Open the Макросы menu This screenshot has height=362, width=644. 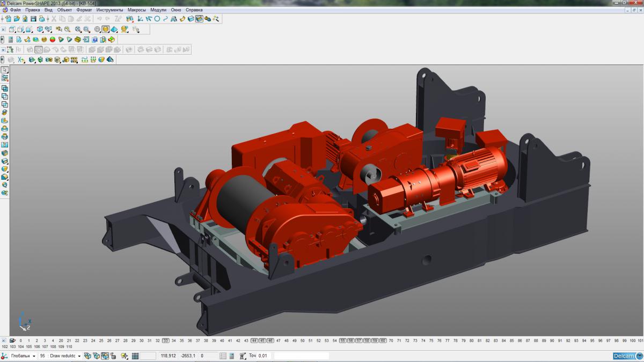pyautogui.click(x=137, y=10)
